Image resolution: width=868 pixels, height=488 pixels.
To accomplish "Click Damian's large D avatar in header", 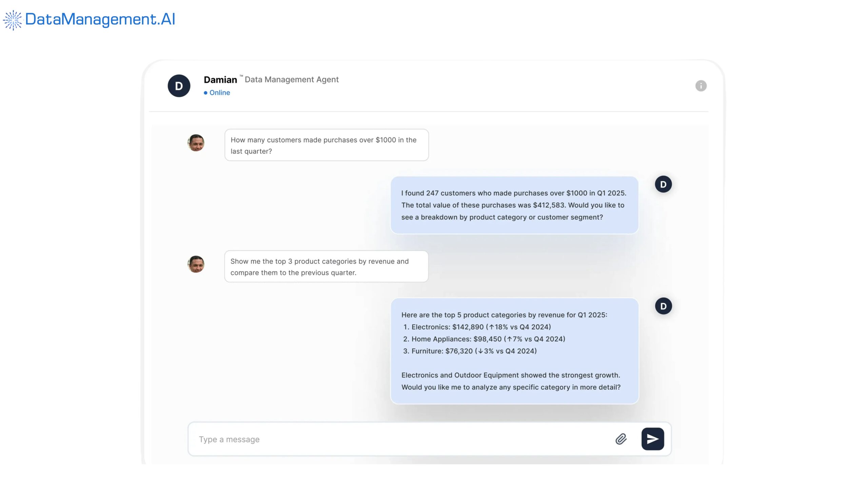I will [179, 86].
